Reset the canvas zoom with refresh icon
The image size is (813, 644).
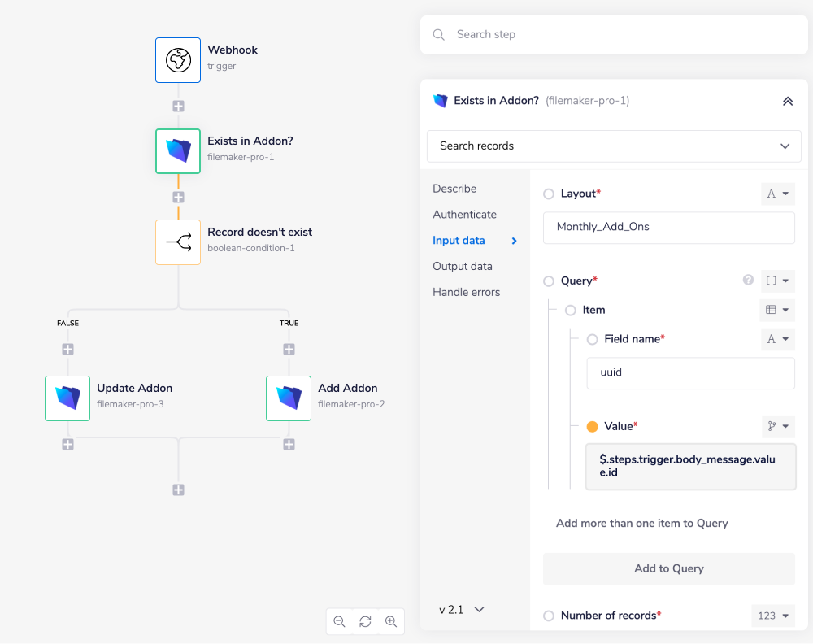coord(365,621)
